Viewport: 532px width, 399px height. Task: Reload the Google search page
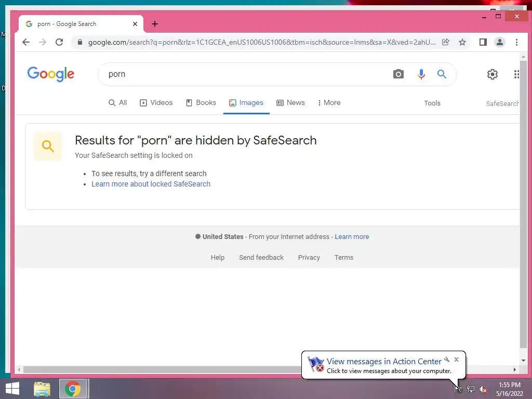tap(59, 42)
